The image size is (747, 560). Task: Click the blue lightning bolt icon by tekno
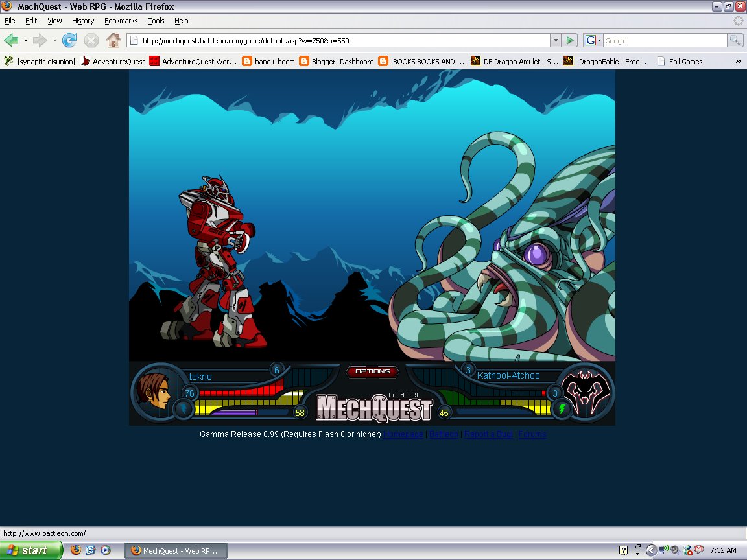pos(184,408)
